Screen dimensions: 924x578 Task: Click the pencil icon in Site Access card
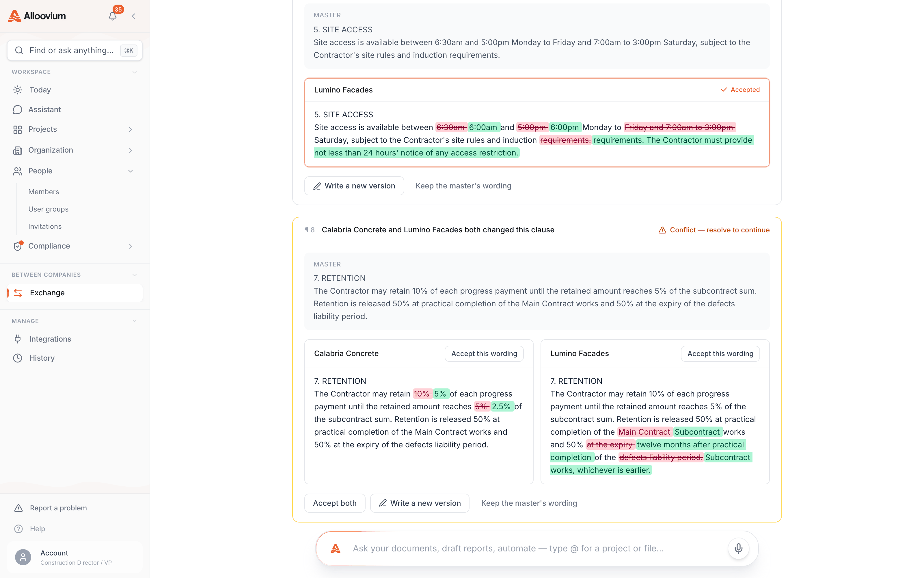(x=317, y=186)
